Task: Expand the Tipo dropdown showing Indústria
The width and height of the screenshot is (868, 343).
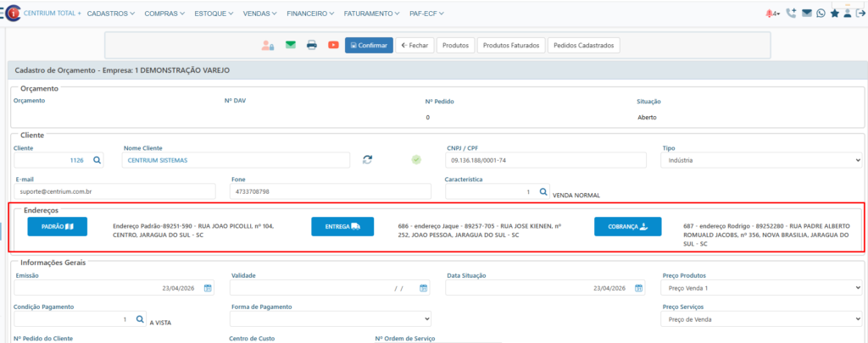Action: click(760, 160)
